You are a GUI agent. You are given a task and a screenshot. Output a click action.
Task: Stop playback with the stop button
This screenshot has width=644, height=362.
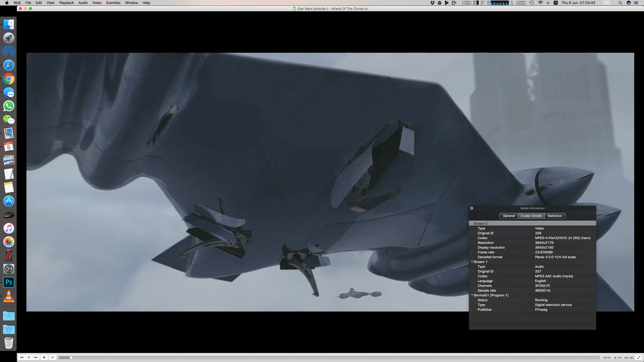(x=44, y=357)
